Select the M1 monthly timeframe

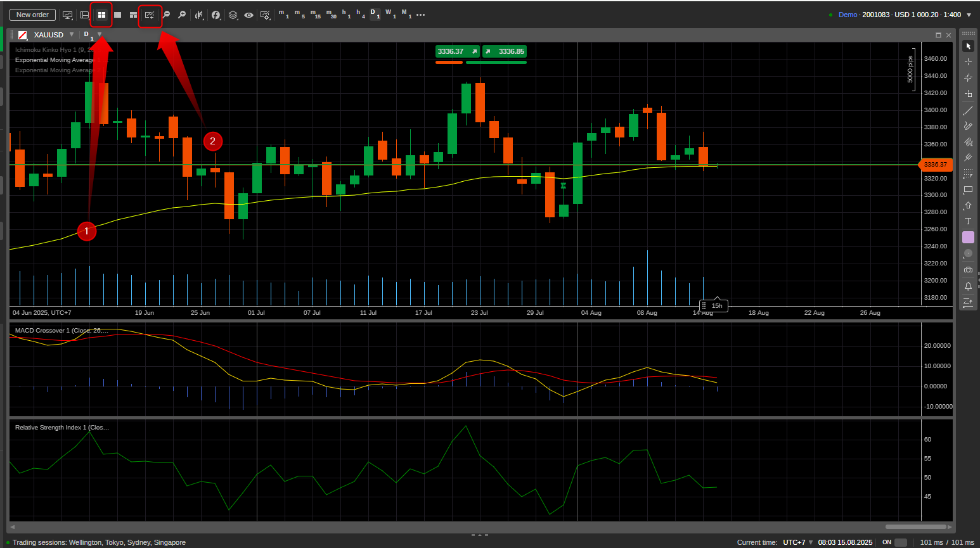tap(406, 14)
